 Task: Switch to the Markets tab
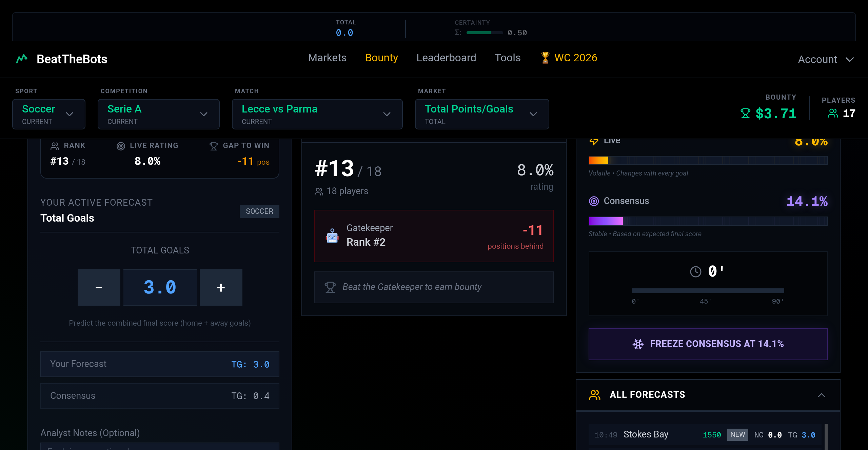pos(327,58)
